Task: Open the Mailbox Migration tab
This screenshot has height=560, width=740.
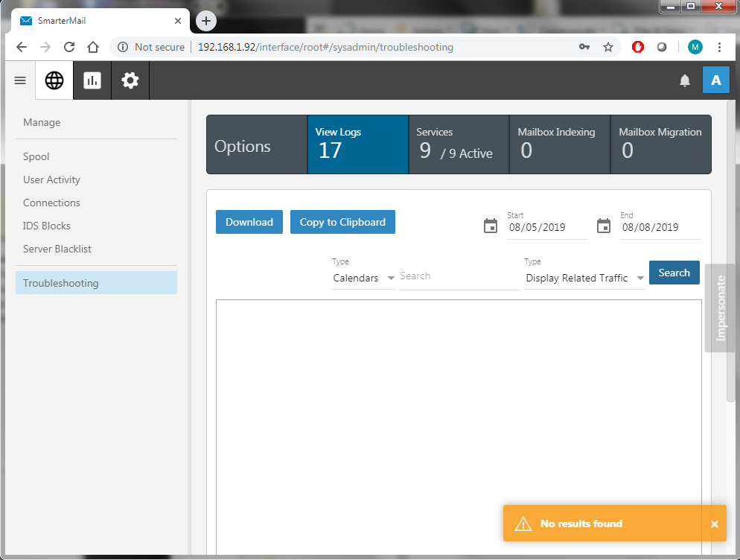Action: click(660, 144)
